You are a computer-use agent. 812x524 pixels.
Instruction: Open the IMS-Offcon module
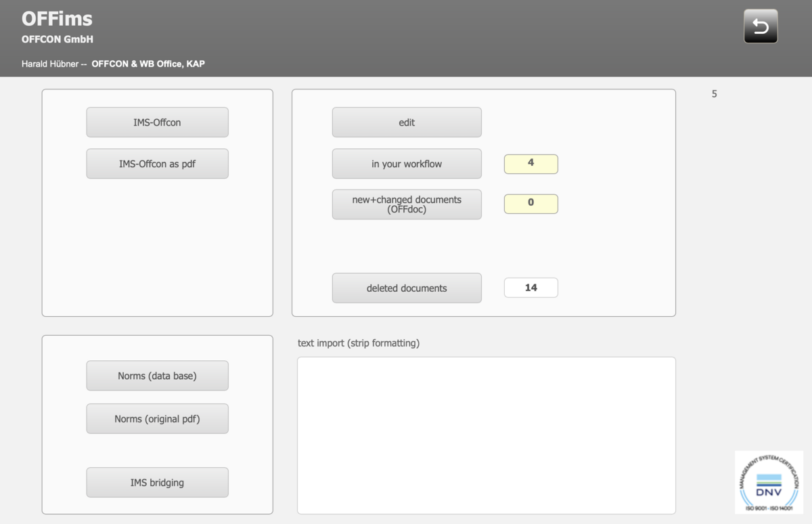coord(157,123)
